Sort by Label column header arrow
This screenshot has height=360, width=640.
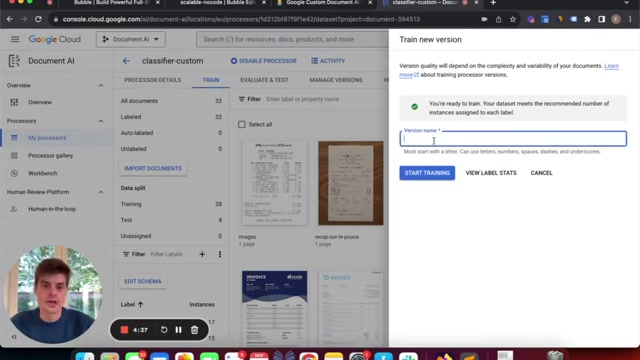tap(140, 304)
